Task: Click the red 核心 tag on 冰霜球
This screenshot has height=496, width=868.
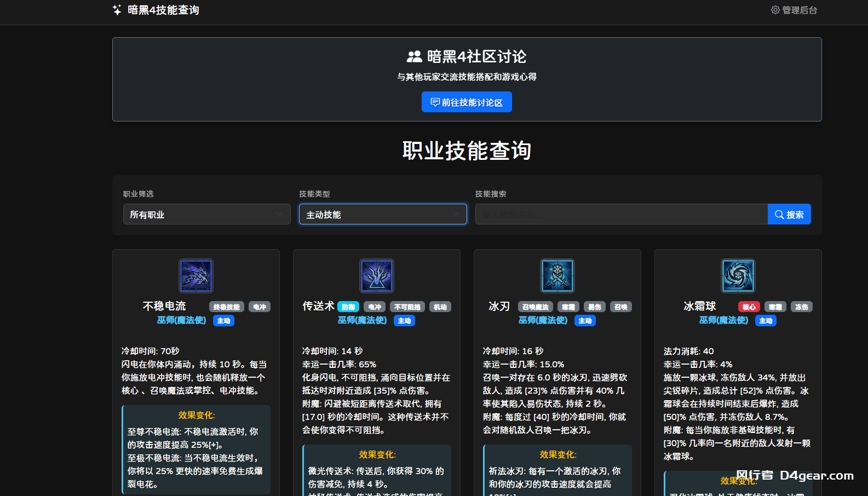Action: (749, 307)
